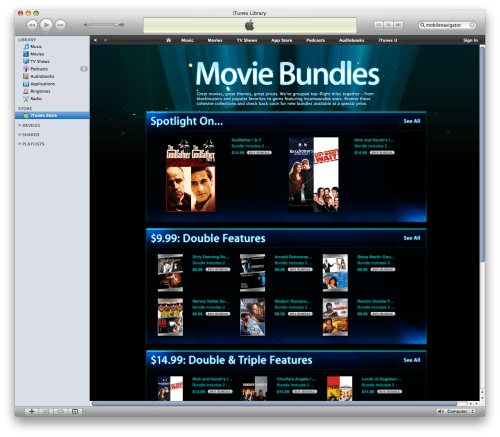
Task: Click the Godfather I & II title link
Action: point(246,140)
